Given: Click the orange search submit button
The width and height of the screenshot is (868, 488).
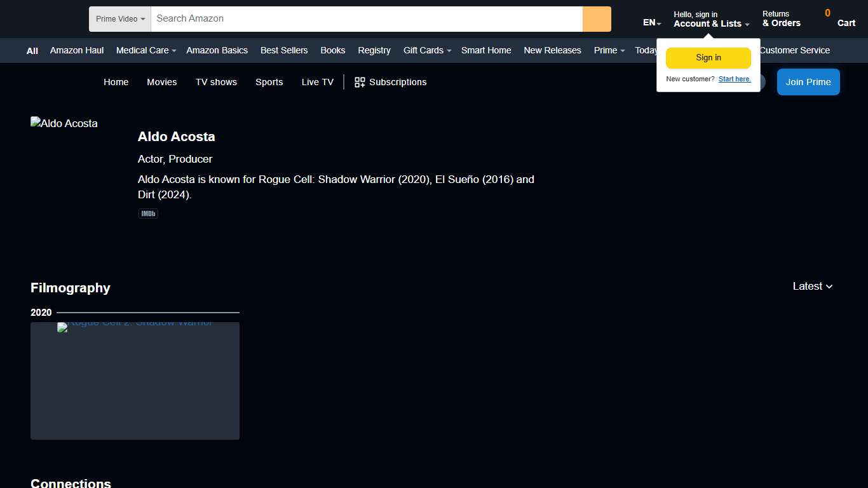Looking at the screenshot, I should pyautogui.click(x=597, y=19).
